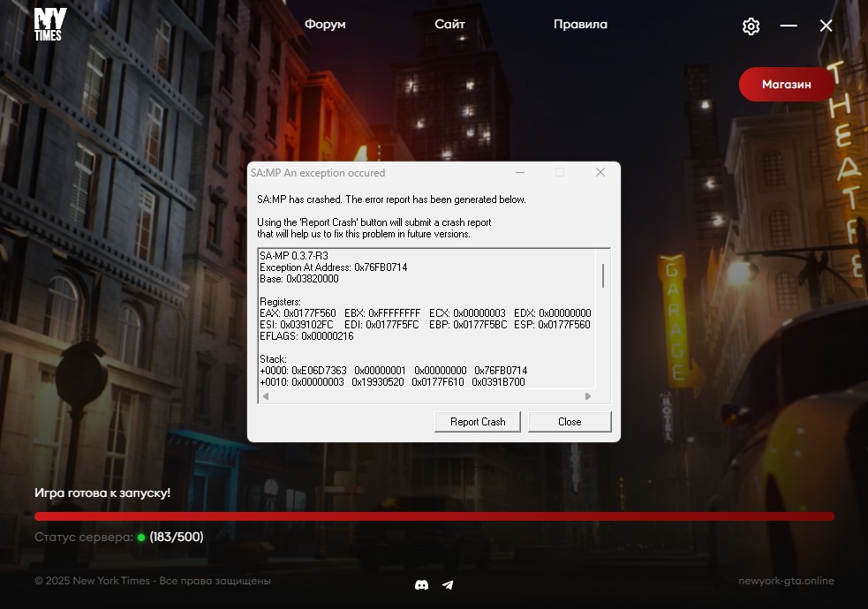Open the Telegram channel icon

tap(448, 584)
